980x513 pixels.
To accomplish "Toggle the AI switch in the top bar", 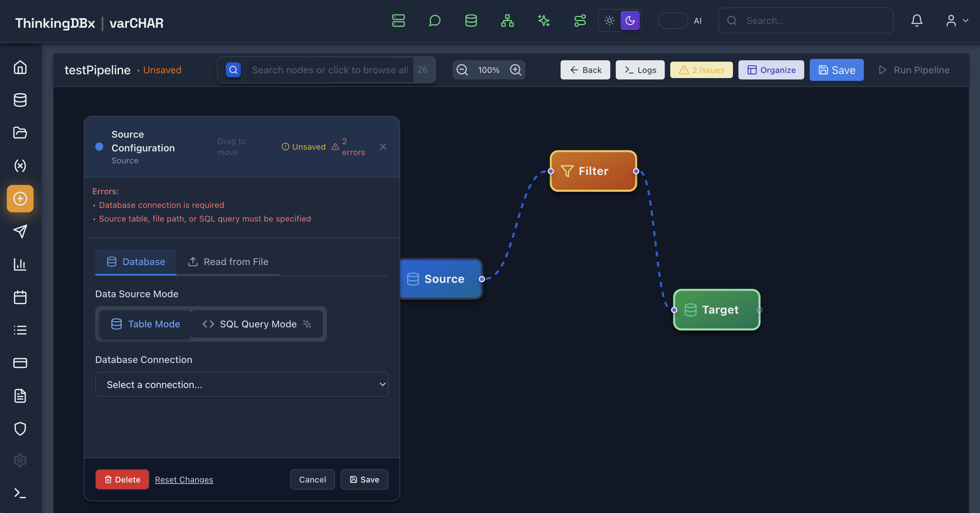I will 673,21.
